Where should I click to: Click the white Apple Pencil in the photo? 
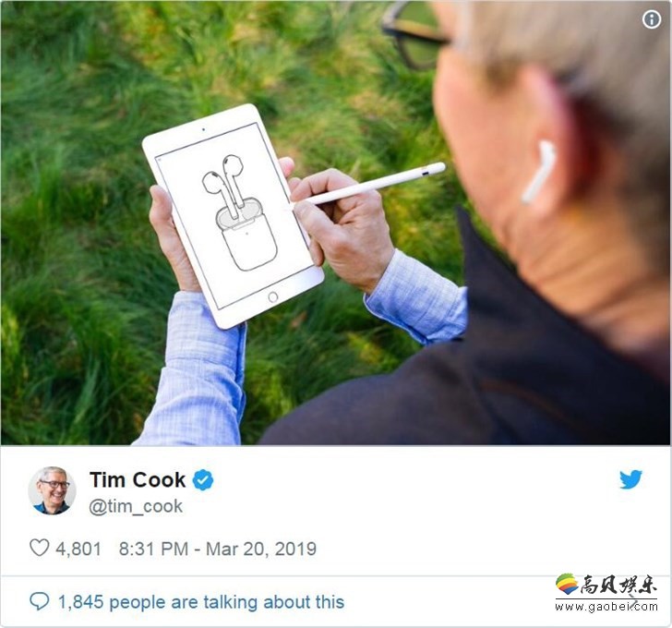tap(368, 186)
